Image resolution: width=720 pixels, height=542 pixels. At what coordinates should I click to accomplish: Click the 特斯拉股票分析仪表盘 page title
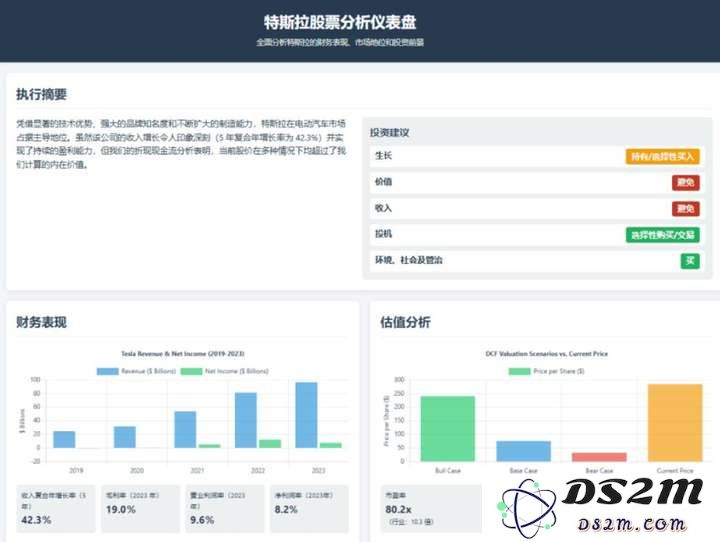(340, 22)
